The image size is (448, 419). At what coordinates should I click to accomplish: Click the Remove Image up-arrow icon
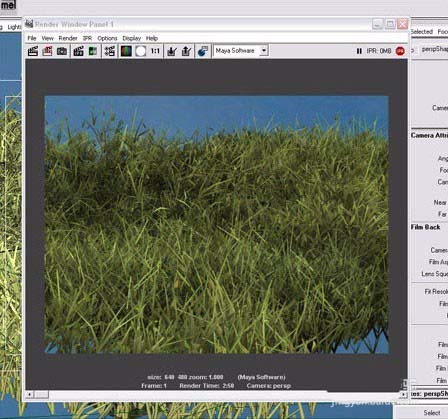click(x=186, y=51)
